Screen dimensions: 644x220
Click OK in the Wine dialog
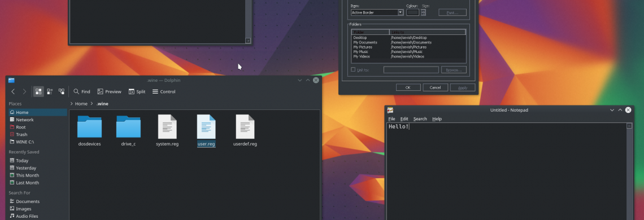[408, 87]
